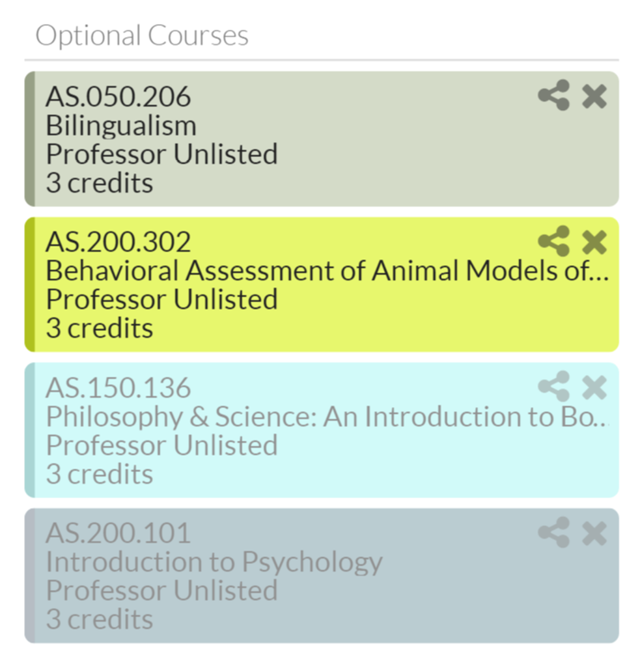Click the Behavioral Assessment of Animal Models title
The height and width of the screenshot is (672, 638).
(x=327, y=271)
